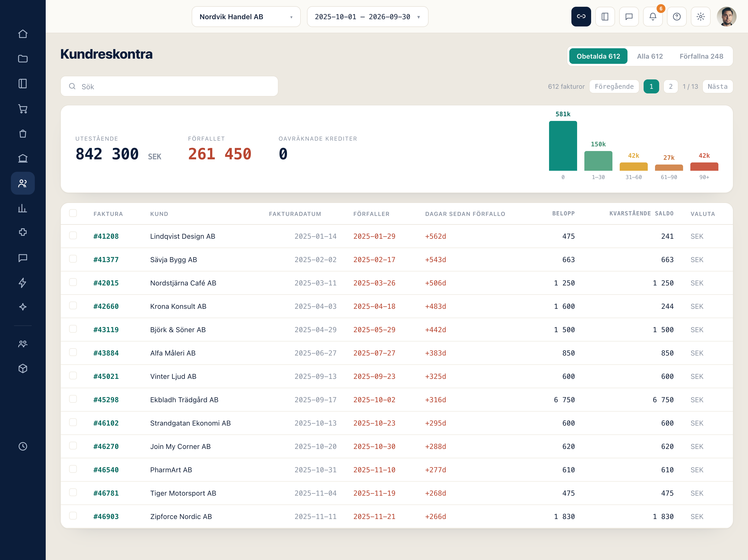Open the clock history sidebar icon
The image size is (748, 560).
[x=23, y=446]
